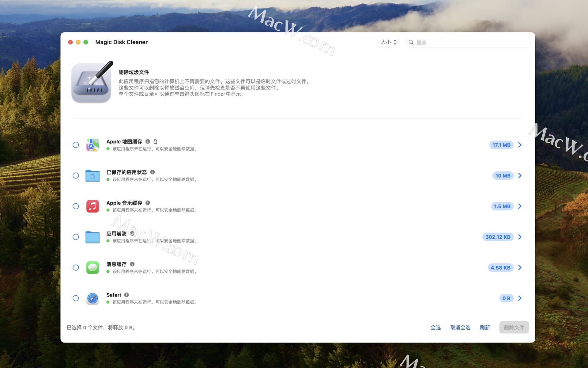The image size is (588, 368).
Task: Open the 大小 sort dropdown
Action: [x=388, y=42]
